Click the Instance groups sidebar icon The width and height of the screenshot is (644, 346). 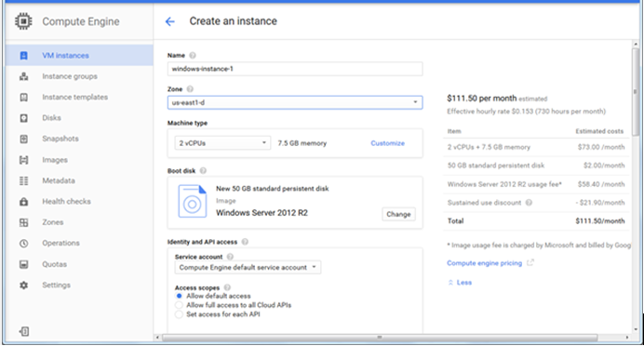click(x=24, y=76)
